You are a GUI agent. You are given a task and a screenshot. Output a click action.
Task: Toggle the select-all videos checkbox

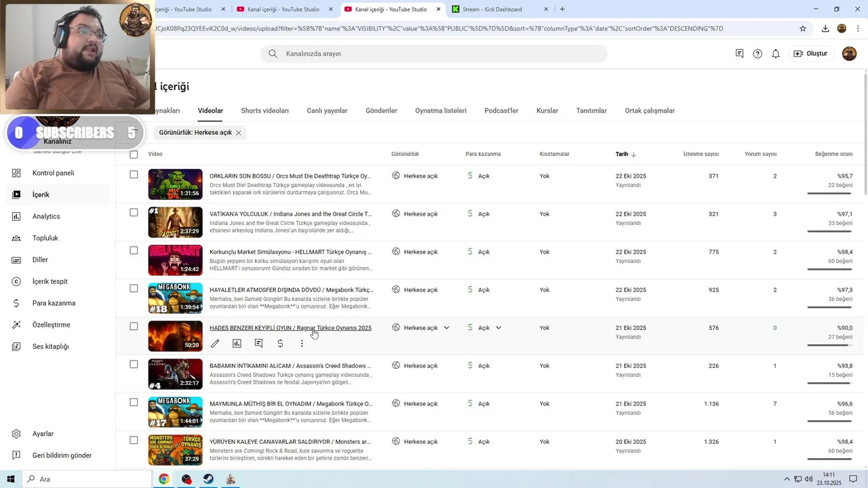pyautogui.click(x=134, y=155)
